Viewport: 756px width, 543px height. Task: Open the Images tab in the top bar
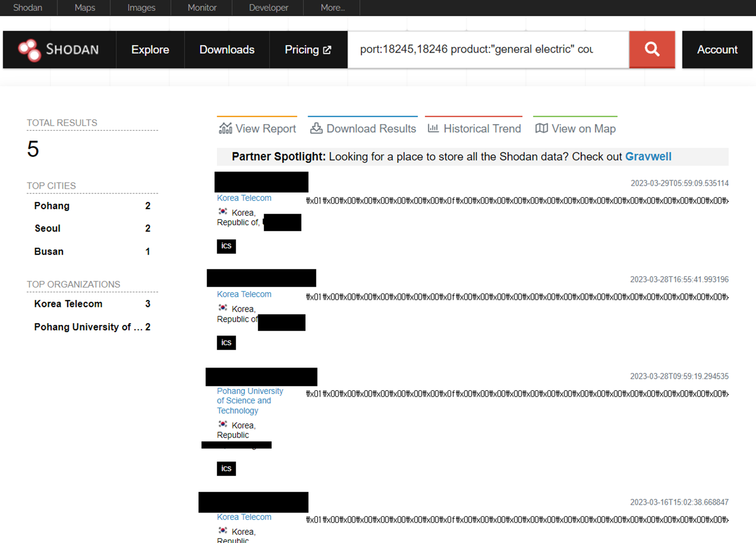141,8
